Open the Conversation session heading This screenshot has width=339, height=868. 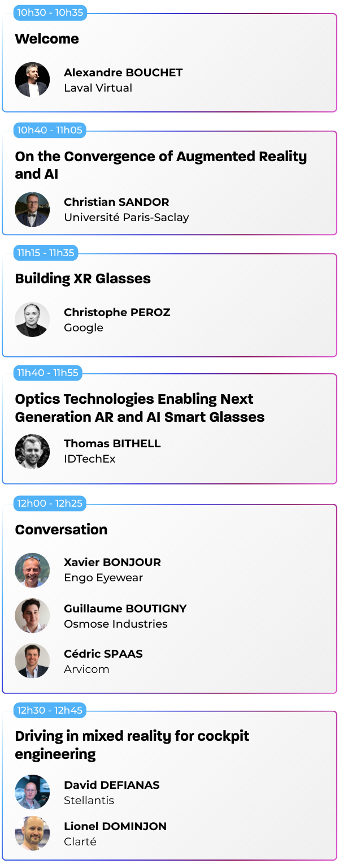pos(61,529)
